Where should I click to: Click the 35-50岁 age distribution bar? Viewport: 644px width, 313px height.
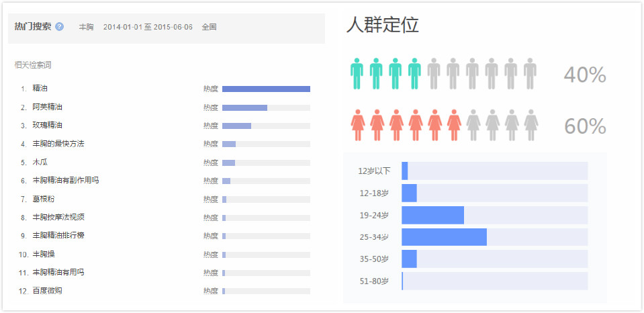coord(494,259)
